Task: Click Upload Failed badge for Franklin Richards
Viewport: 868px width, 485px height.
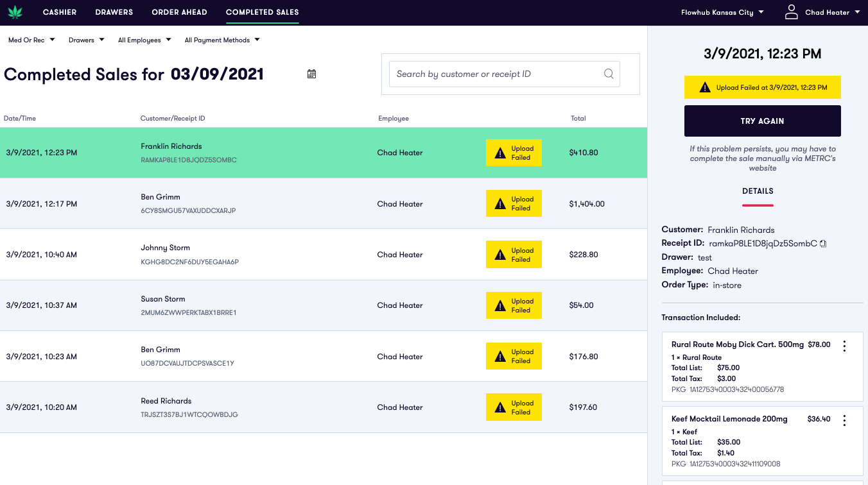Action: click(514, 153)
